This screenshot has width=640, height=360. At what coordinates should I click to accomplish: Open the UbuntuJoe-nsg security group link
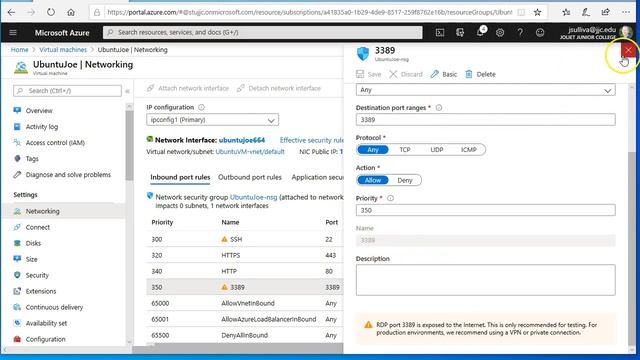[x=253, y=197]
